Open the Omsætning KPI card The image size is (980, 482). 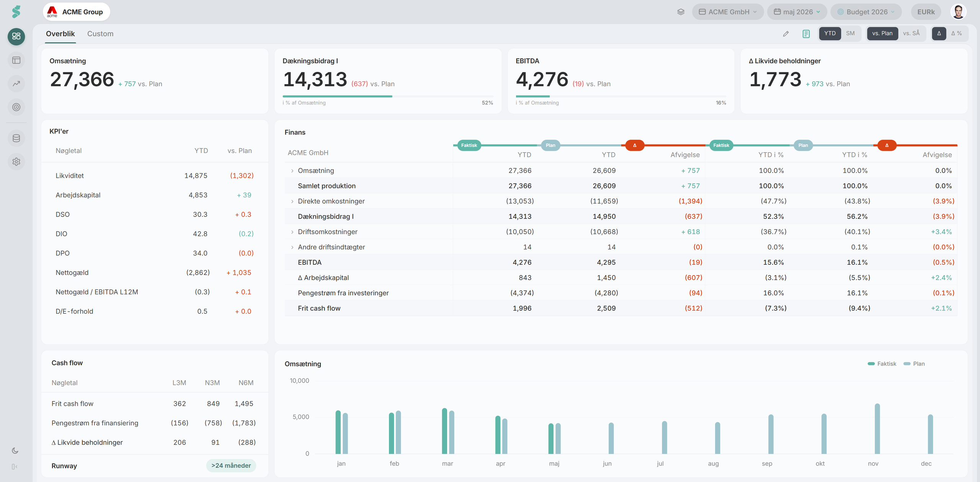pyautogui.click(x=155, y=81)
